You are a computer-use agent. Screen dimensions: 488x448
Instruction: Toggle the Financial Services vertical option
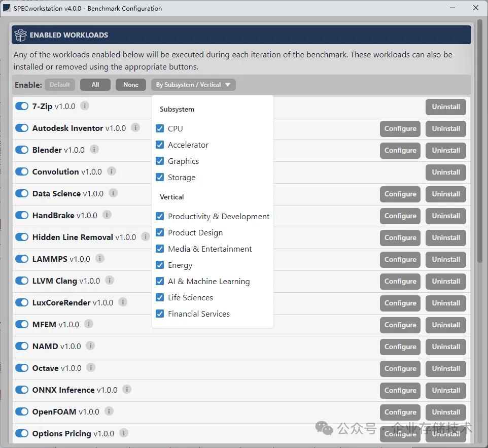click(160, 314)
